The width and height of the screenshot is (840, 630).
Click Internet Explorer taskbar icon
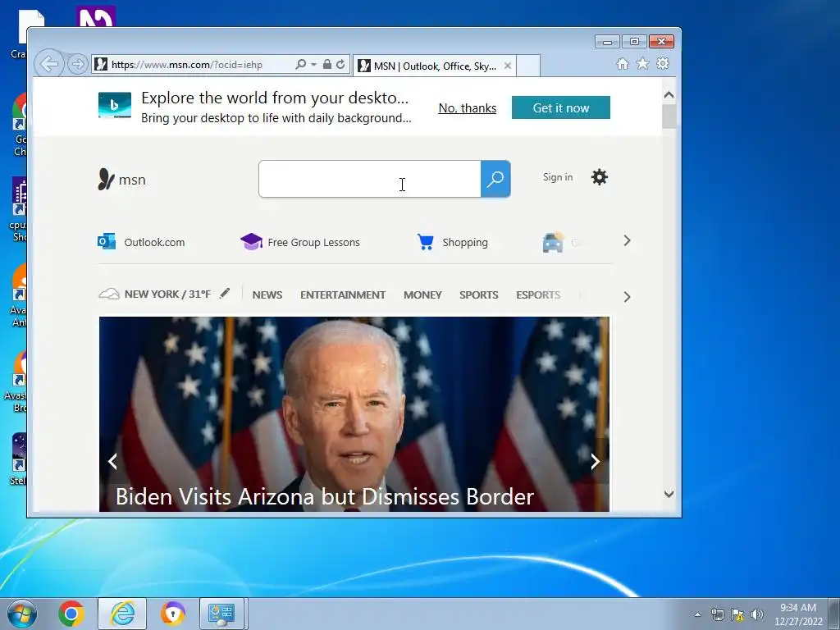122,614
